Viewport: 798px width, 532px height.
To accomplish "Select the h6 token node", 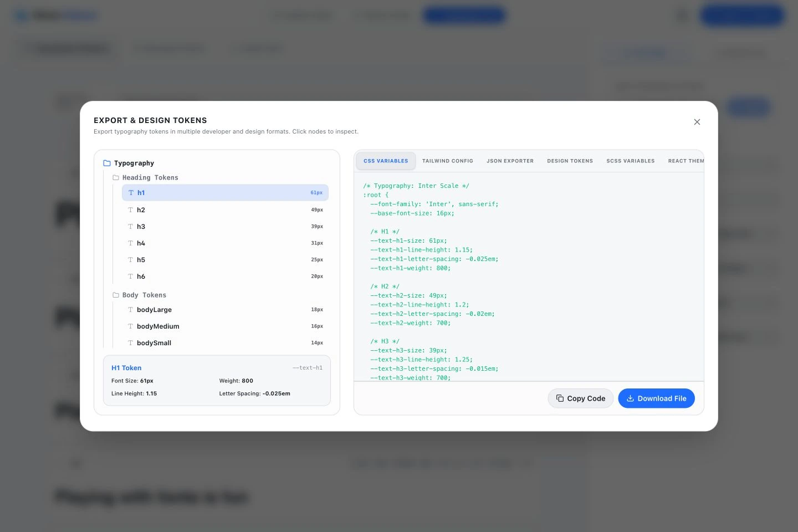I will point(225,277).
